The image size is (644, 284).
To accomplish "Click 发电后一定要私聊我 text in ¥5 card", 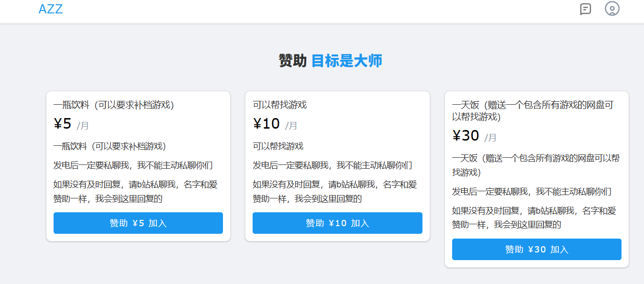I will click(133, 165).
